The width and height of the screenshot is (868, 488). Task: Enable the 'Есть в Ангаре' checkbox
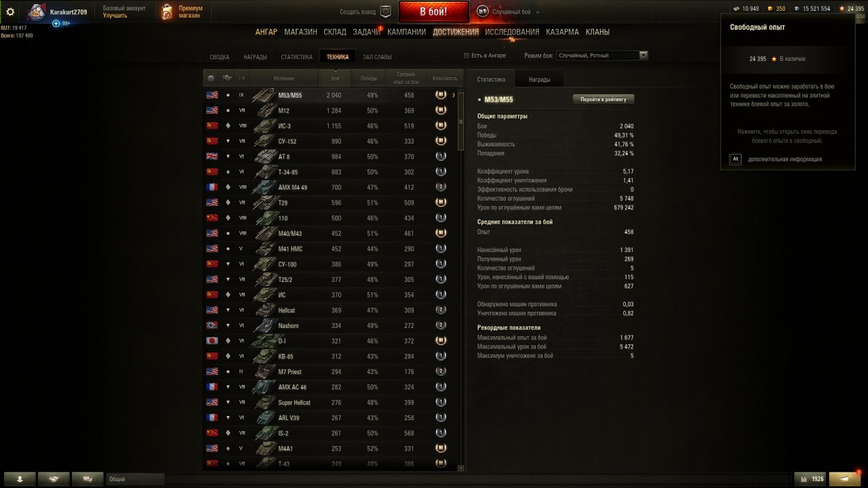click(x=466, y=56)
